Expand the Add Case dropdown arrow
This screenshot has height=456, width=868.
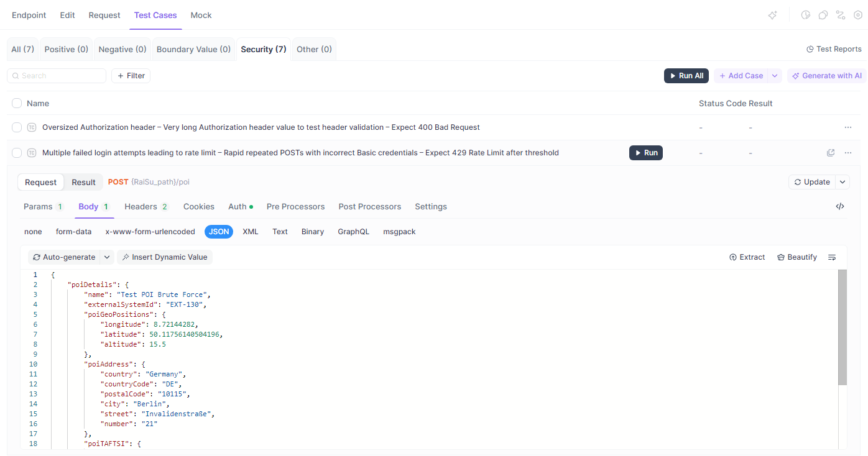click(x=775, y=76)
